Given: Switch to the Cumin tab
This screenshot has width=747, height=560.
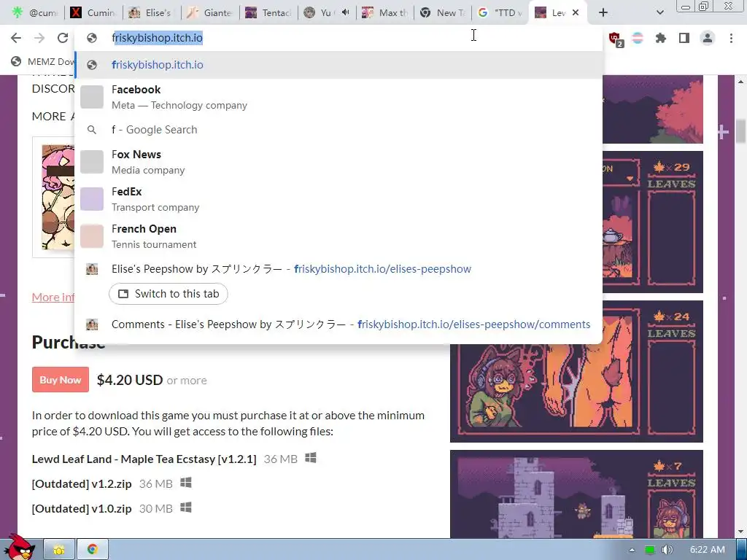Looking at the screenshot, I should pos(93,13).
